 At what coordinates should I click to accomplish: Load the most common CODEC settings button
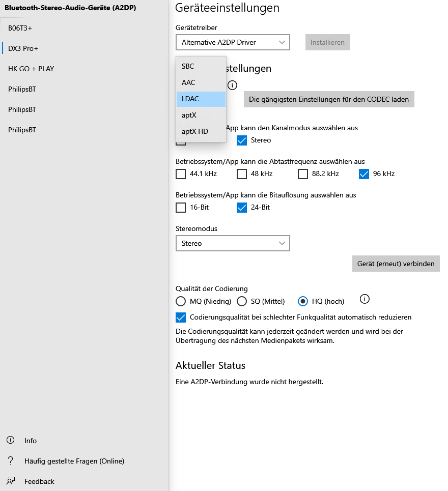[329, 99]
